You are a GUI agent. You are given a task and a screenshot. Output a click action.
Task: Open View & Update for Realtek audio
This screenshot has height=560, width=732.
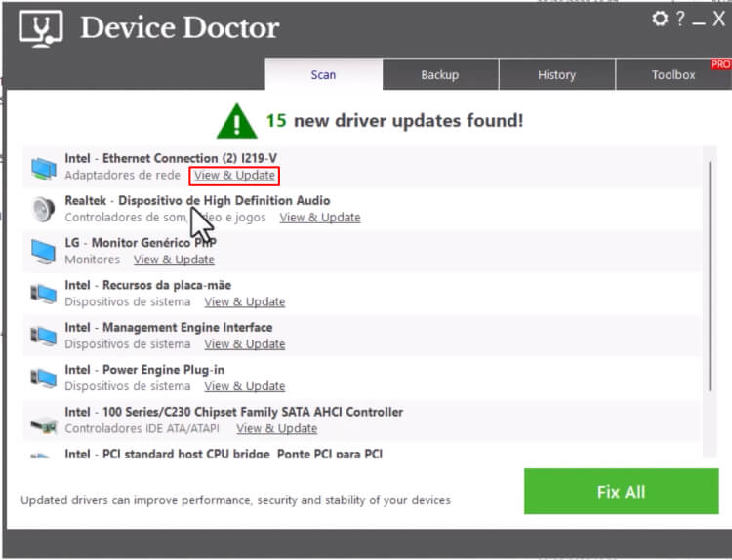coord(320,218)
